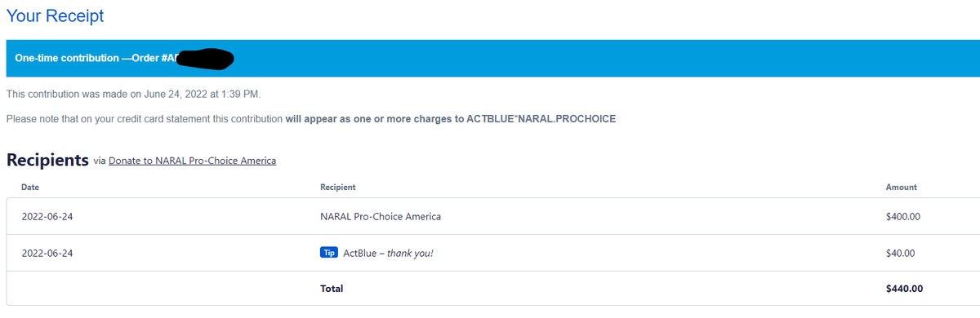Open the Donate to NARAL Pro-Choice America link
This screenshot has height=318, width=980.
pos(192,161)
